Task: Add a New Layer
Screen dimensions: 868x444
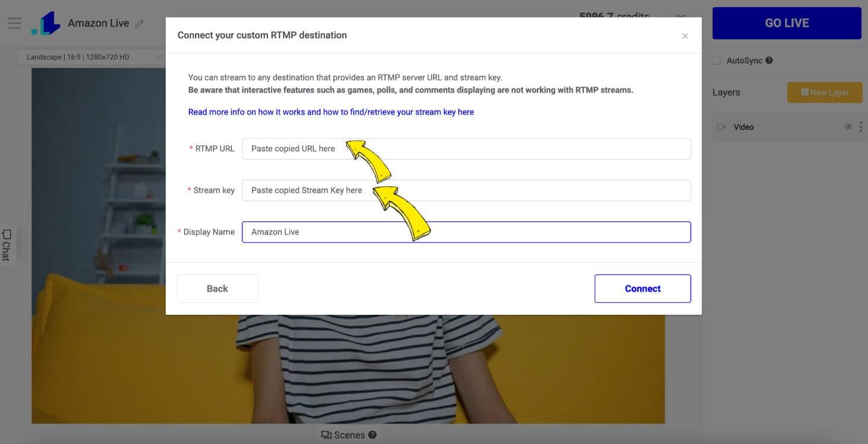Action: [825, 92]
